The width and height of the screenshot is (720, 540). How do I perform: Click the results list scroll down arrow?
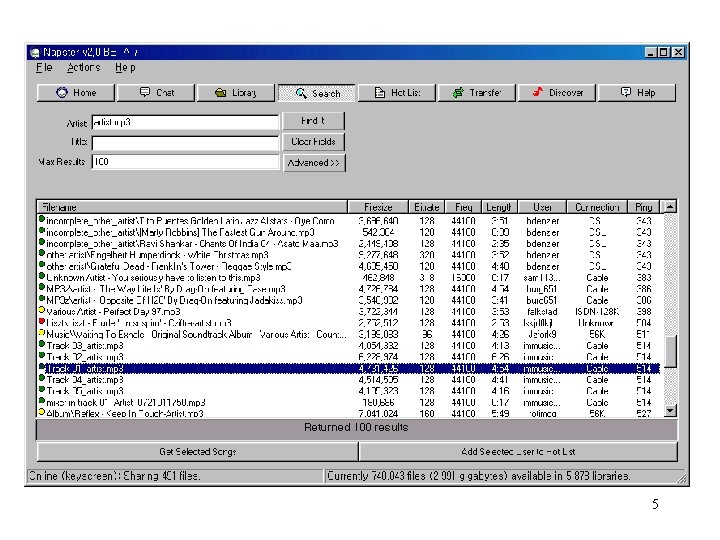670,411
